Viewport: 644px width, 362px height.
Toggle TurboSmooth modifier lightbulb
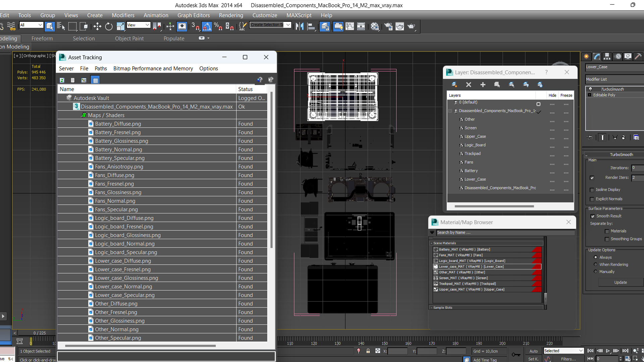pos(590,89)
